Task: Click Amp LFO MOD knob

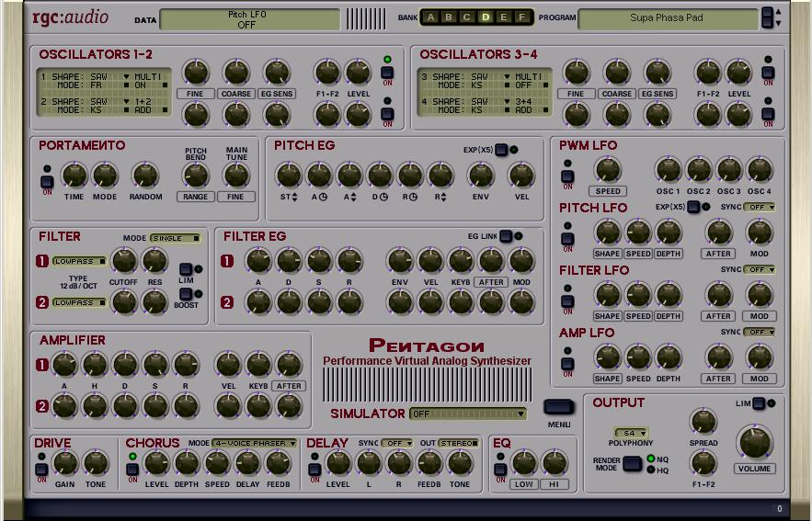Action: click(x=760, y=357)
